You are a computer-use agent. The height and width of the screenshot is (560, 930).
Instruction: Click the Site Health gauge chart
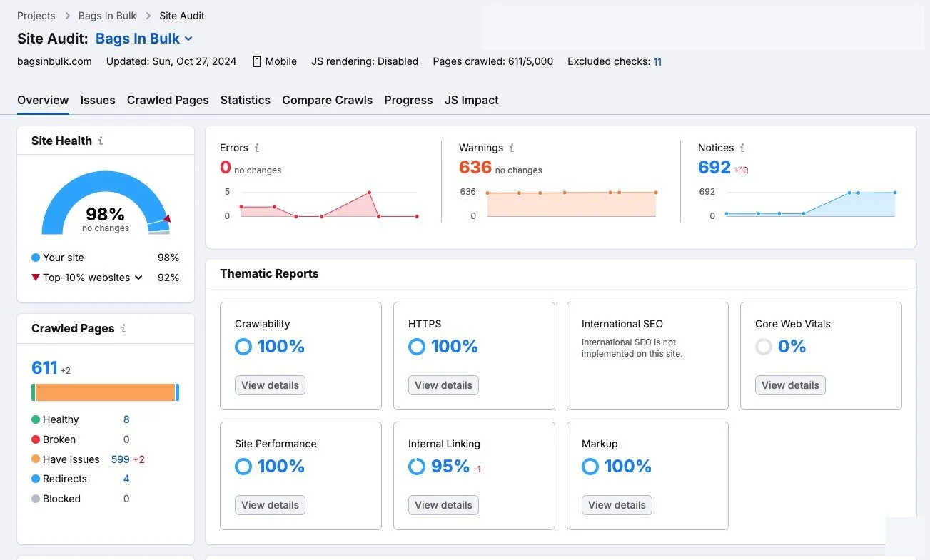tap(106, 203)
